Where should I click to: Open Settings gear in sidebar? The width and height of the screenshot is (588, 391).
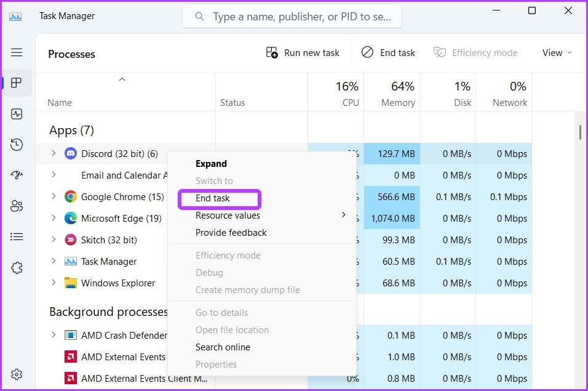pyautogui.click(x=17, y=374)
